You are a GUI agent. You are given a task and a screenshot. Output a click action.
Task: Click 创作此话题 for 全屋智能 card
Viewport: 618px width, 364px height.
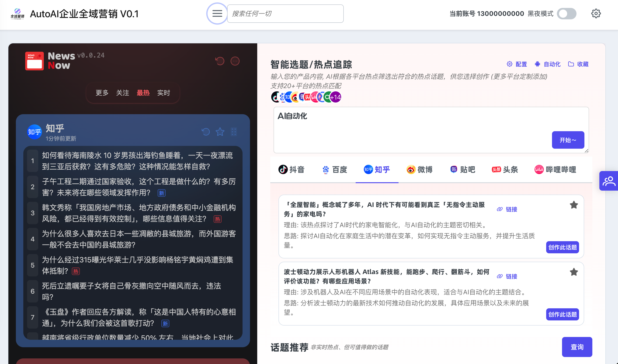point(562,247)
